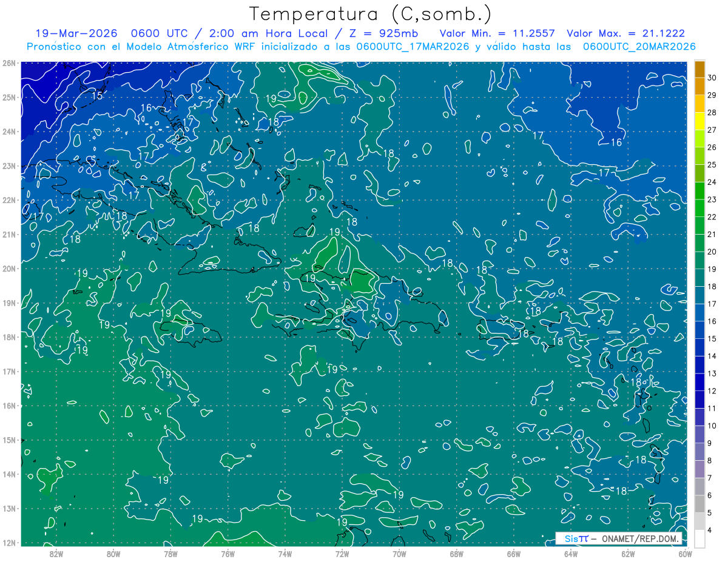Click the '72W' longitude label

[342, 553]
